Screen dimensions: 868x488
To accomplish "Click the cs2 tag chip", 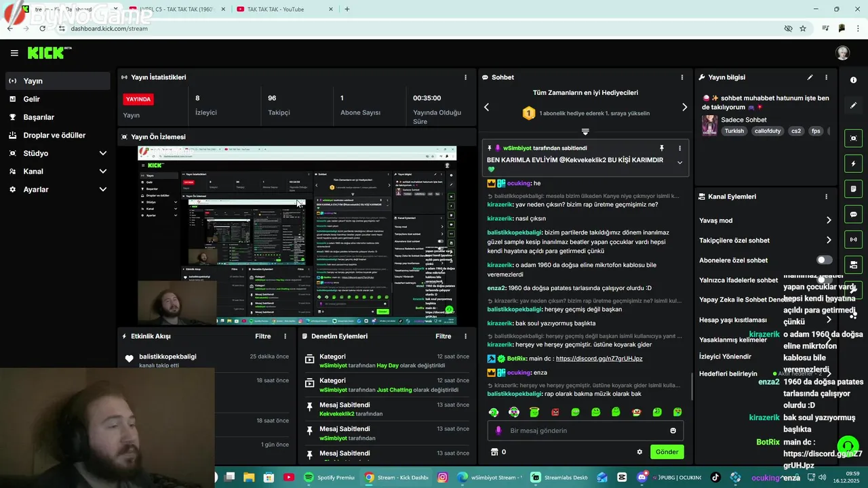I will (796, 131).
